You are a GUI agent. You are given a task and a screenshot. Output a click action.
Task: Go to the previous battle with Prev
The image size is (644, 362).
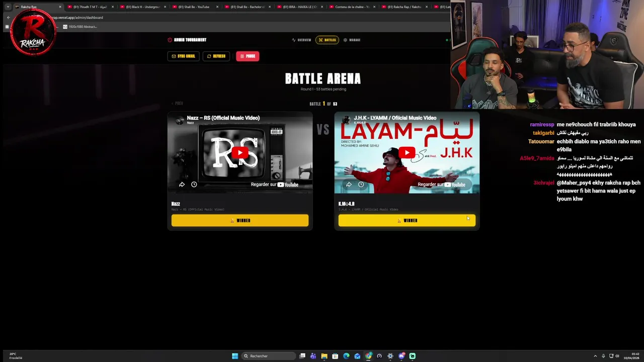point(177,103)
